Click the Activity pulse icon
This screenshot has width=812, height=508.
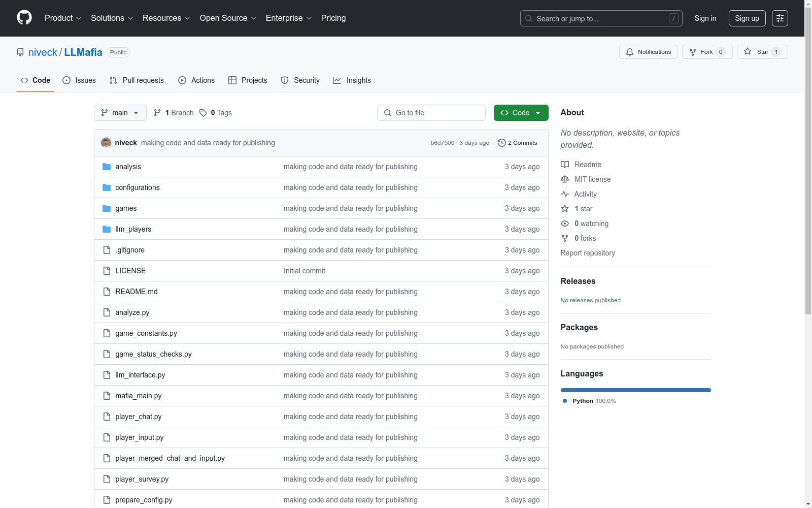[x=565, y=194]
